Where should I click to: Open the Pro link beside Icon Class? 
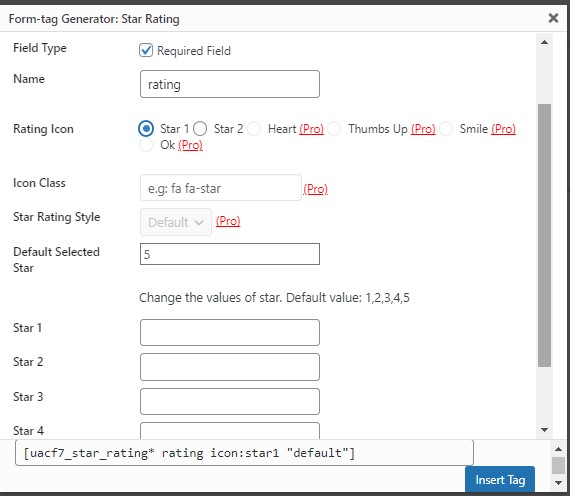coord(316,189)
